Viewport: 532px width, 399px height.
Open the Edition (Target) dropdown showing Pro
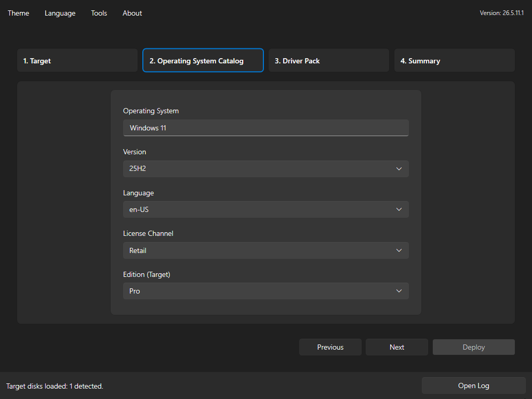click(265, 291)
